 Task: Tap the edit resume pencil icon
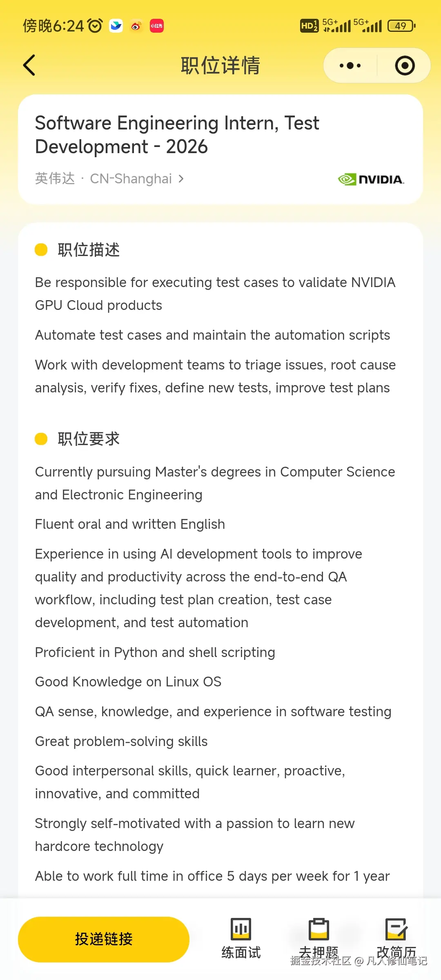(396, 929)
